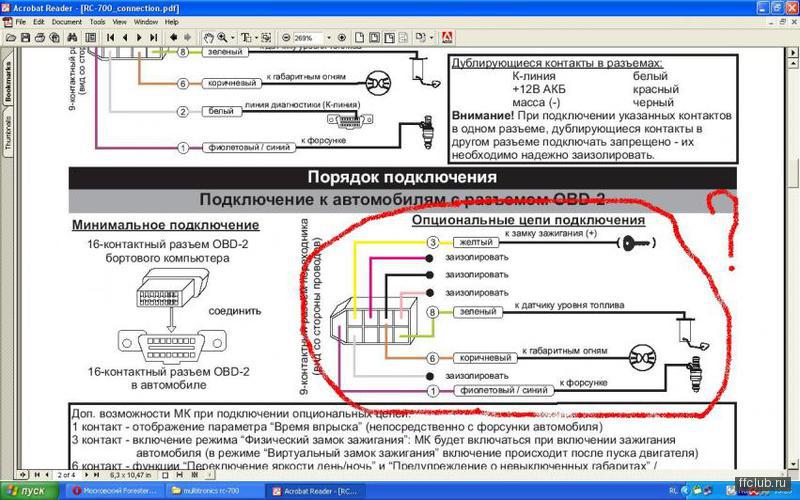Open the Tools menu

[97, 22]
